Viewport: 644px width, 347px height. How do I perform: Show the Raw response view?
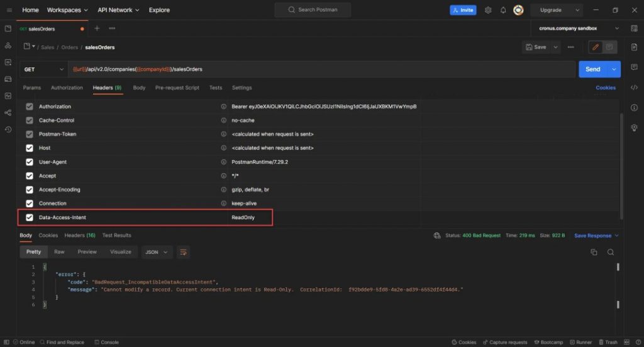coord(59,252)
